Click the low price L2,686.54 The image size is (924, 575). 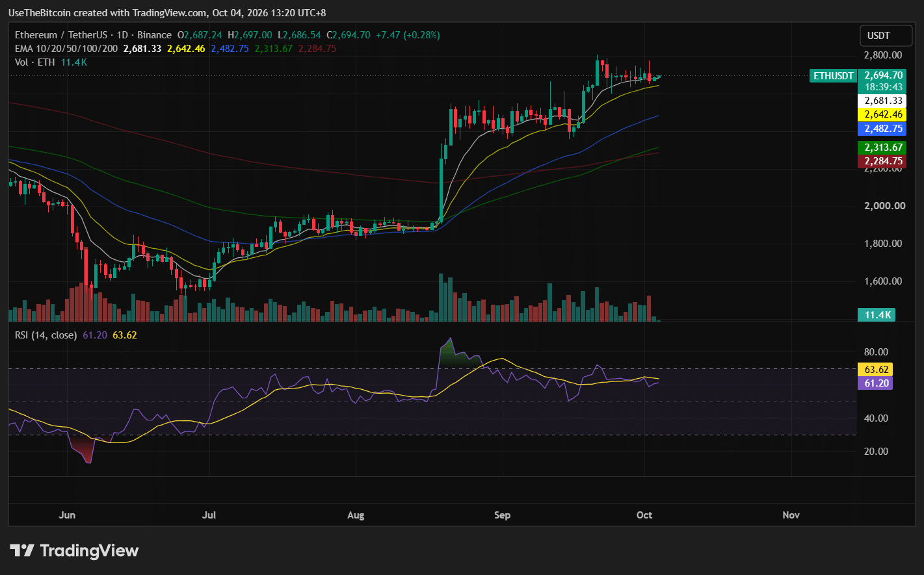point(299,35)
